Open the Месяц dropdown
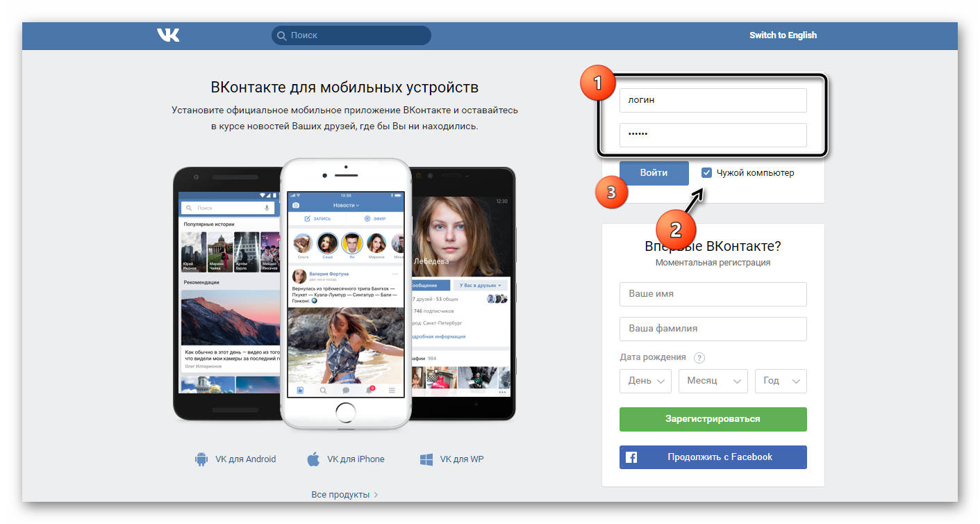Screen dimensions: 980x524 pos(713,381)
